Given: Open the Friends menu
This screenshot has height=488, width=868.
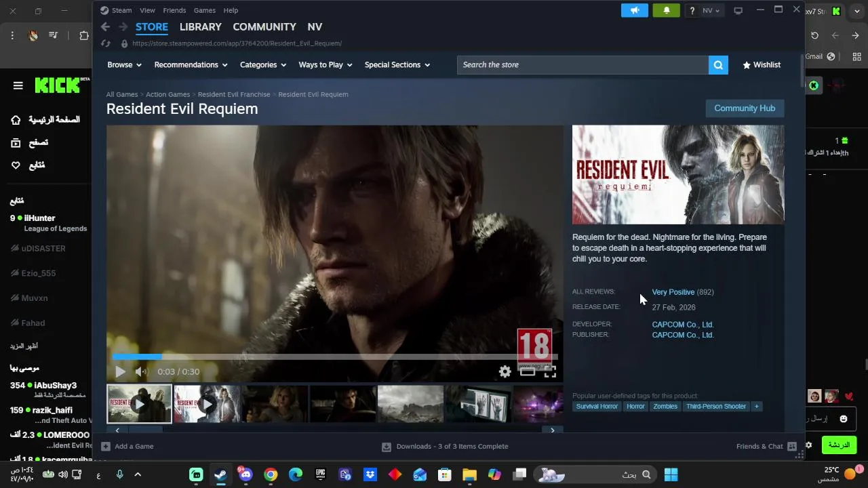Looking at the screenshot, I should click(174, 10).
